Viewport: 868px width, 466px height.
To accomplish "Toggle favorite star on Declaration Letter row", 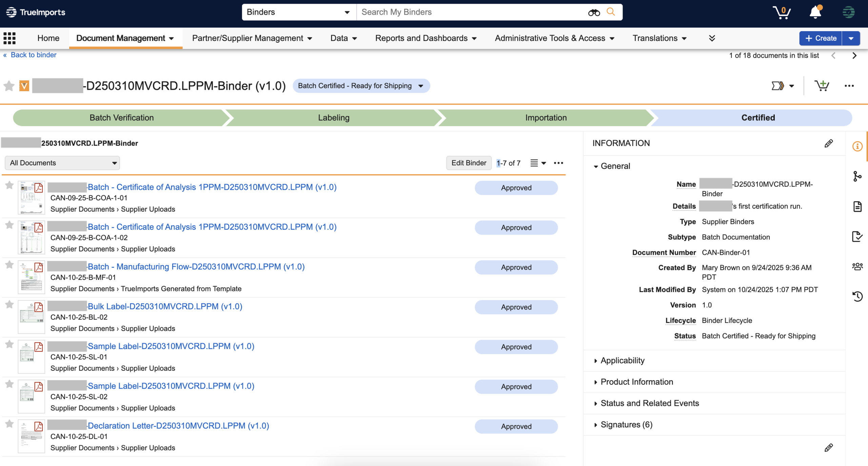I will click(9, 424).
